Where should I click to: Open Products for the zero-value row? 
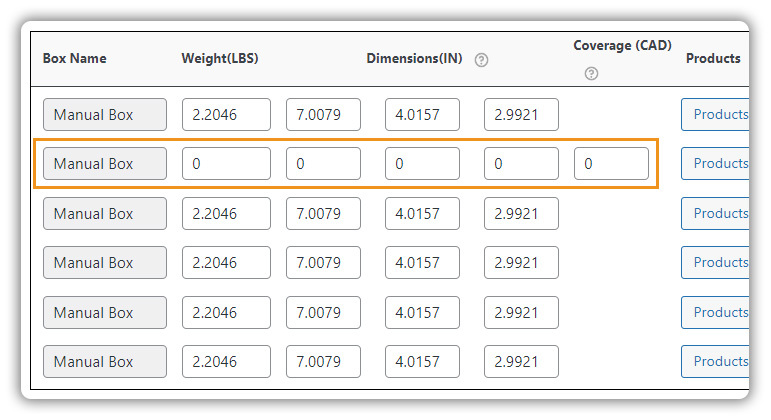[715, 164]
